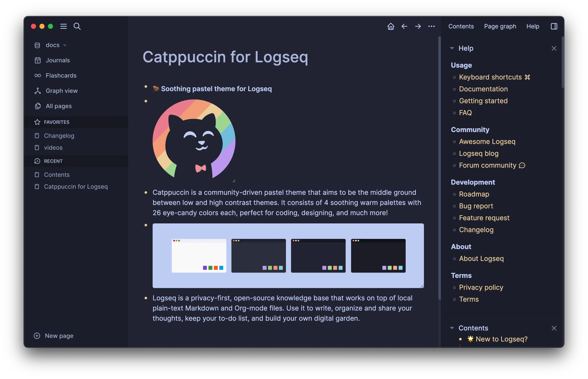The image size is (588, 379).
Task: Navigate back with left arrow icon
Action: pos(404,26)
